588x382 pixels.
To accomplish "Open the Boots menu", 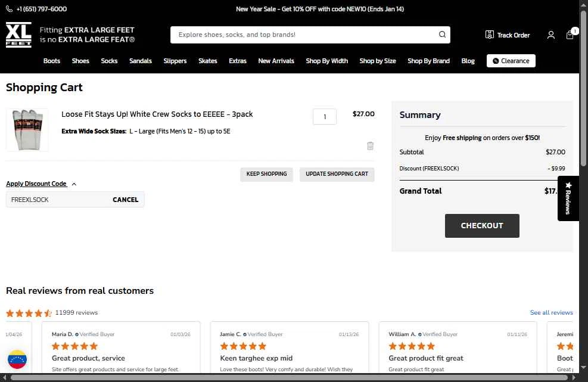I will click(51, 61).
